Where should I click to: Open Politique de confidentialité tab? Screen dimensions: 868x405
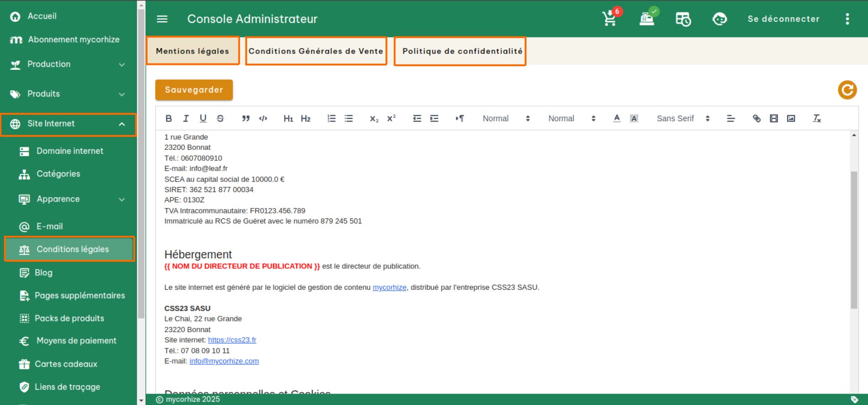[x=462, y=51]
